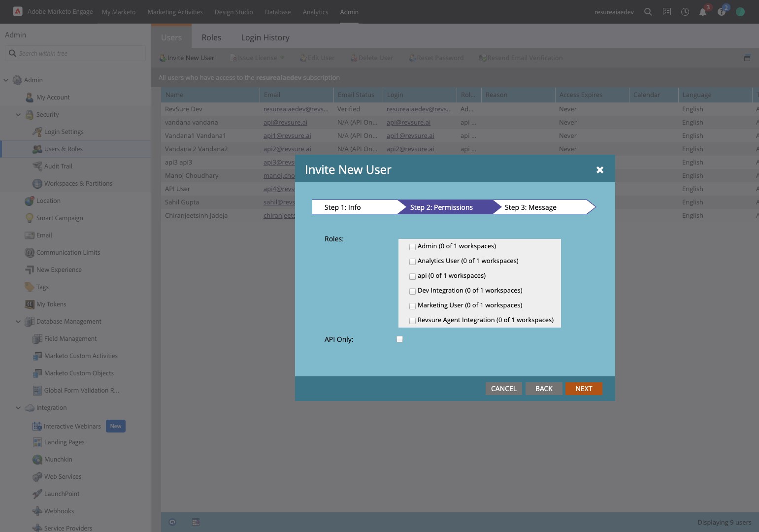Click the Location globe icon
Viewport: 759px width, 532px height.
coord(30,201)
